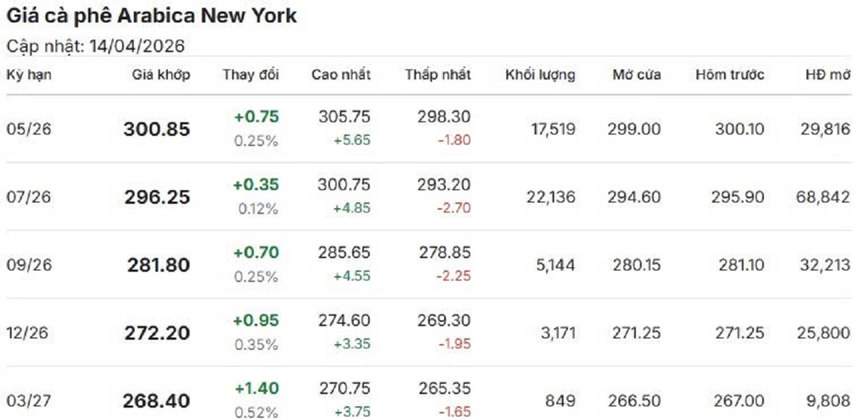
Task: Sort by the "Thay đổi" column header
Action: pyautogui.click(x=250, y=74)
